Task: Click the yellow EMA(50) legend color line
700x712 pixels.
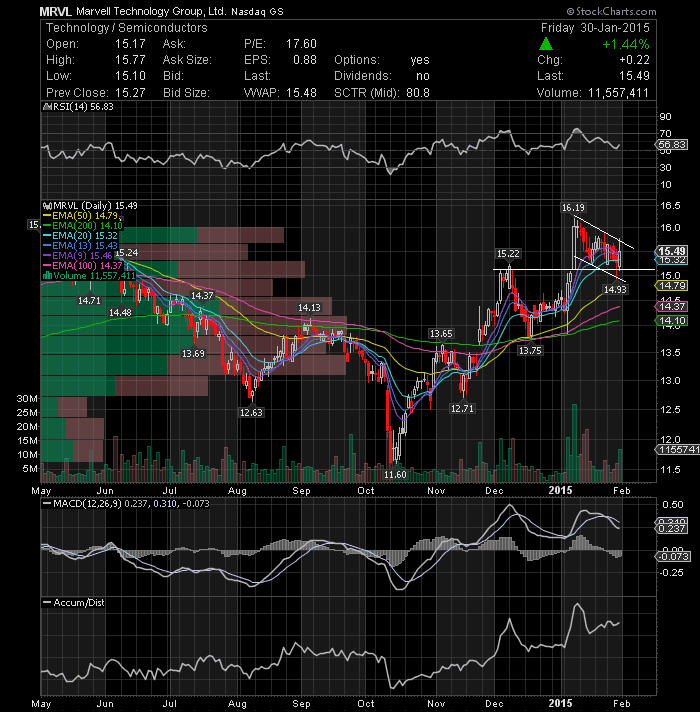Action: (47, 216)
